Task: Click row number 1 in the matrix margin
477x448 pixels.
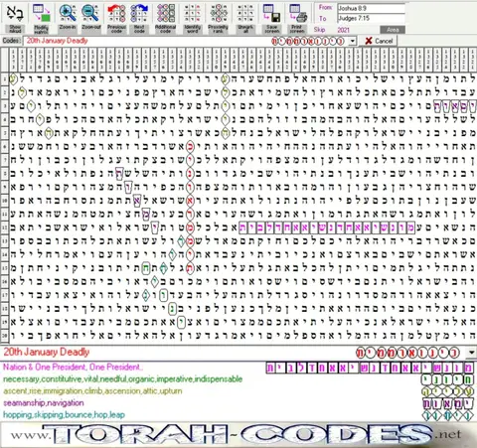Action: (5, 79)
